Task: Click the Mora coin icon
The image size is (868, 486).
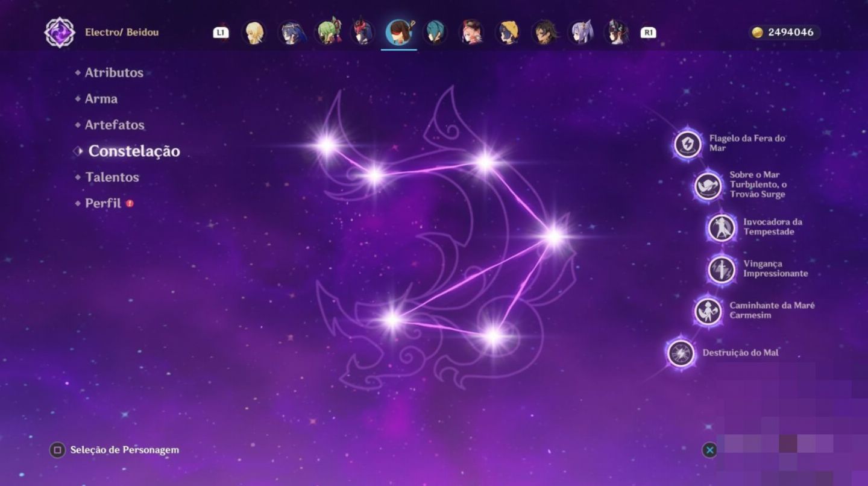Action: pyautogui.click(x=758, y=33)
